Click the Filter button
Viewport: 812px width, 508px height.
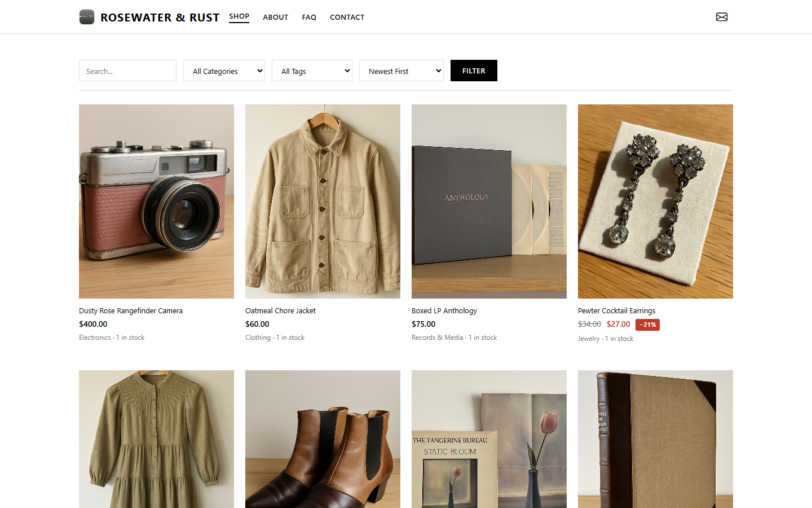tap(474, 71)
